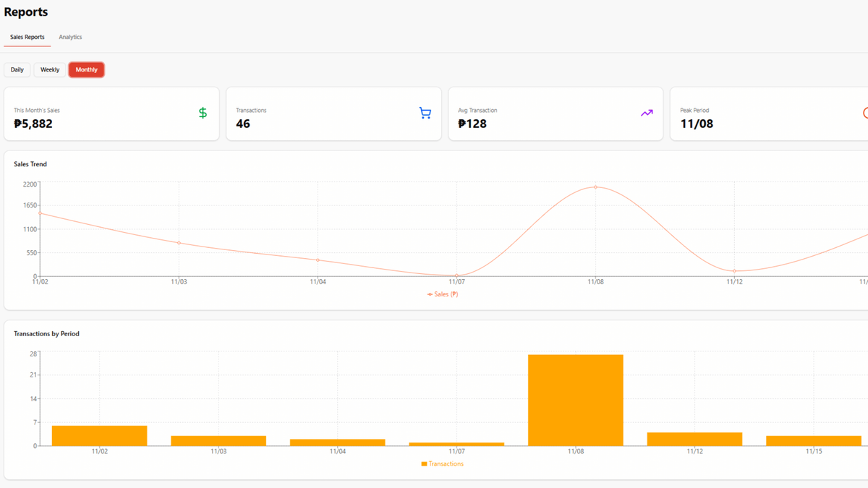Click the 2200 y-axis label
Screen dimensions: 868x488
(30, 184)
